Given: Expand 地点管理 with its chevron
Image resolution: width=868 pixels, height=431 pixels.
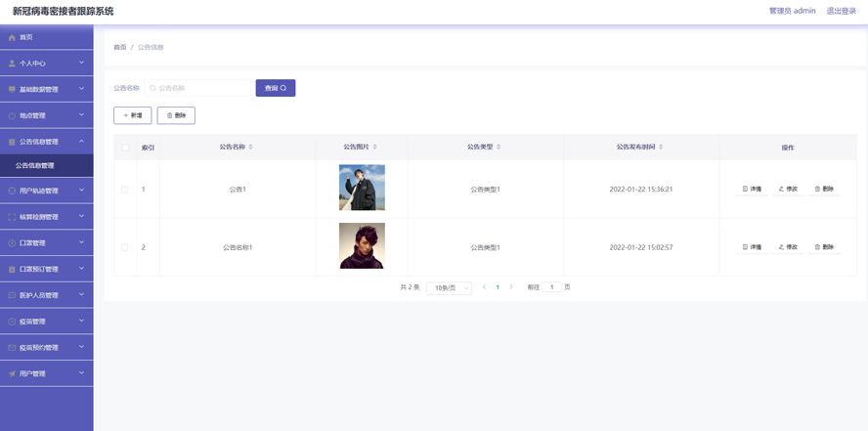Looking at the screenshot, I should [81, 114].
